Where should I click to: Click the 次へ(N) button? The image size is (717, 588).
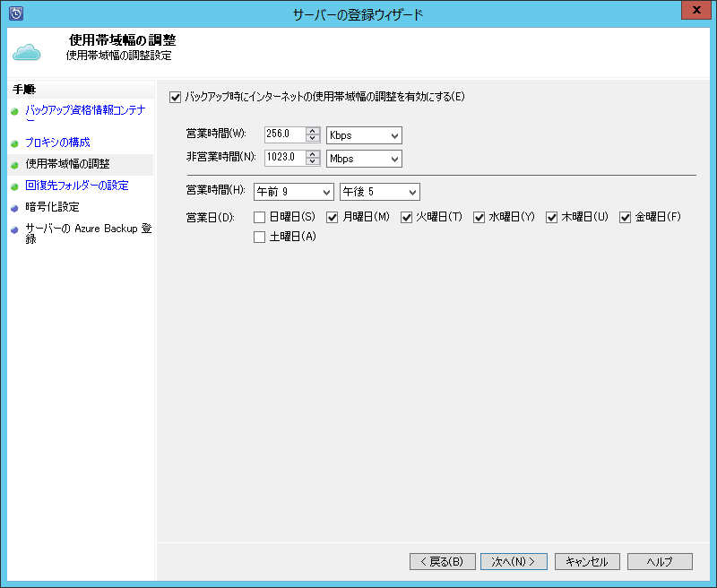point(514,561)
